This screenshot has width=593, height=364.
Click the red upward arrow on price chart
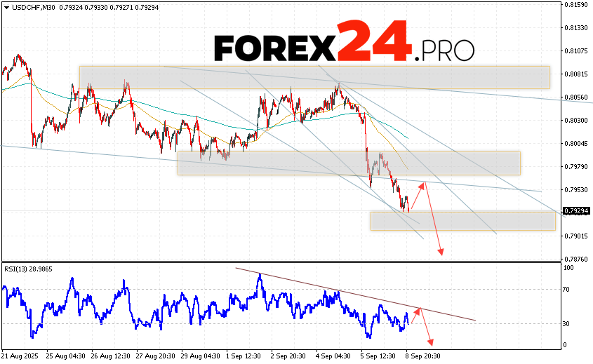418,196
